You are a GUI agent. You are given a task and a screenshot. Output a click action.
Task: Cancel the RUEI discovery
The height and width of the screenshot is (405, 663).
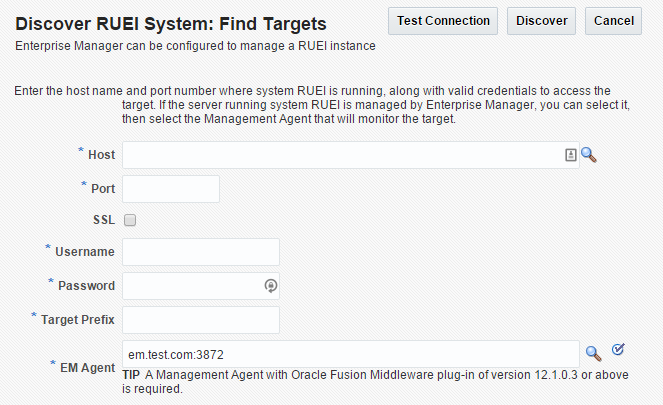click(x=613, y=21)
